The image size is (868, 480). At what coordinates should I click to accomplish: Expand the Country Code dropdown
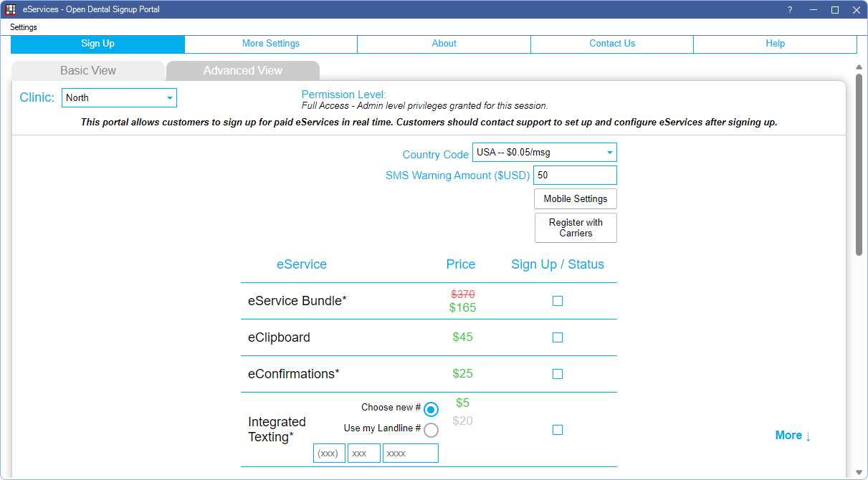(545, 153)
